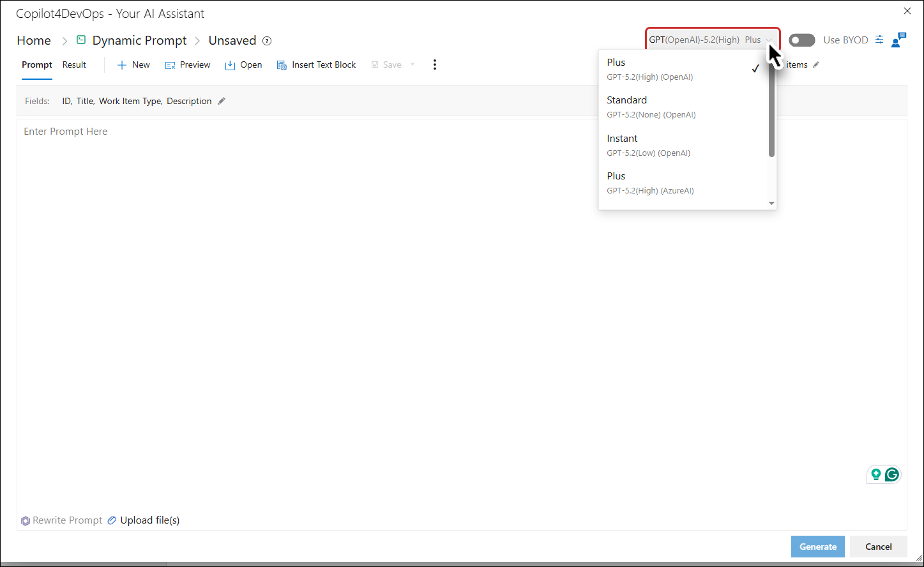This screenshot has height=567, width=924.
Task: Click the Rewrite Prompt hexagon icon
Action: pos(26,520)
